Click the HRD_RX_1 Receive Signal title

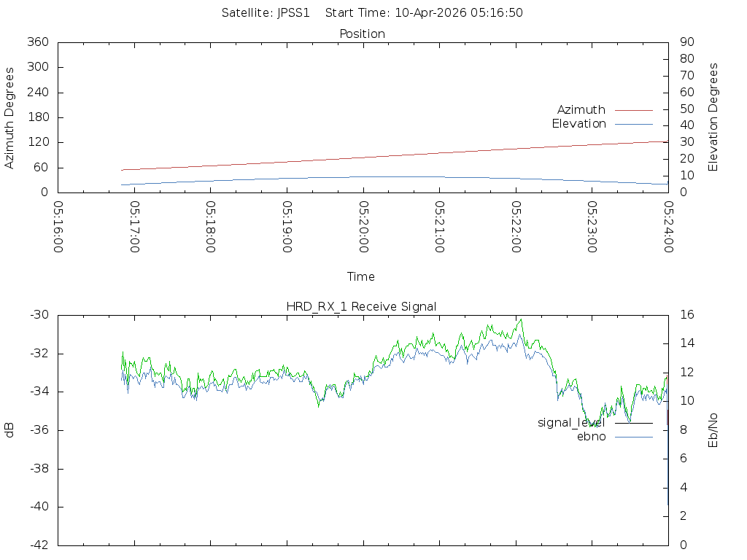362,306
